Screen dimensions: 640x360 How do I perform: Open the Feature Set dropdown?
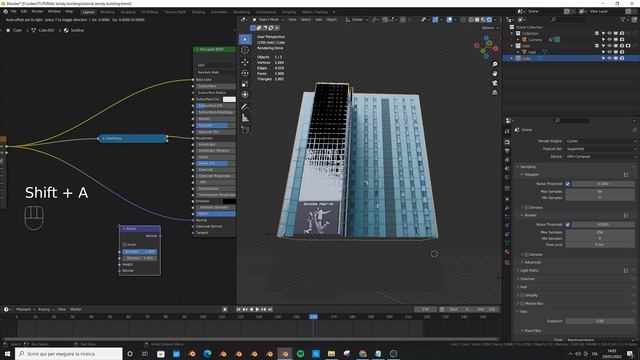pyautogui.click(x=601, y=149)
